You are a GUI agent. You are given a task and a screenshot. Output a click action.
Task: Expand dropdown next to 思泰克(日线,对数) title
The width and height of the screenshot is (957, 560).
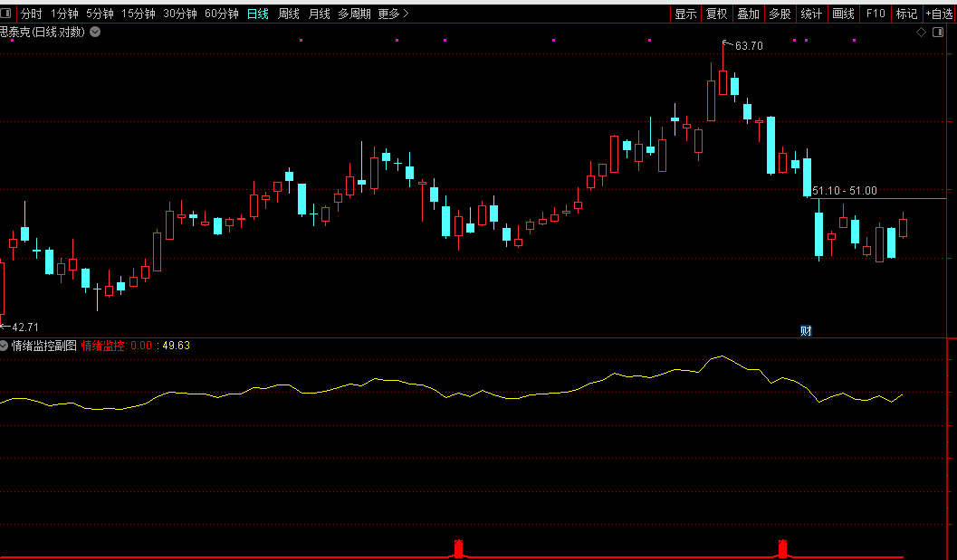[95, 32]
